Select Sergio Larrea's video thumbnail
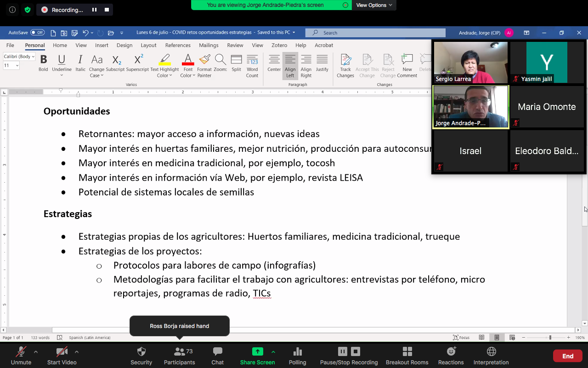The width and height of the screenshot is (588, 368). (470, 62)
